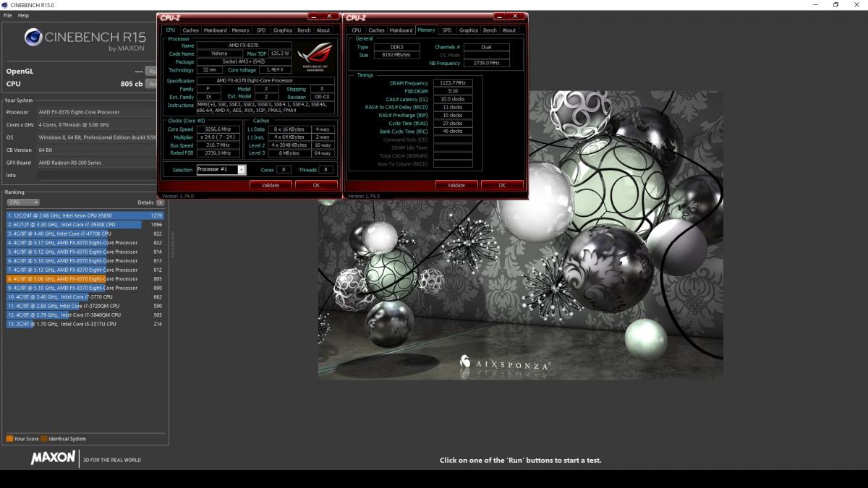Viewport: 868px width, 488px height.
Task: Click the memory Type field showing DDR3
Action: pyautogui.click(x=396, y=47)
